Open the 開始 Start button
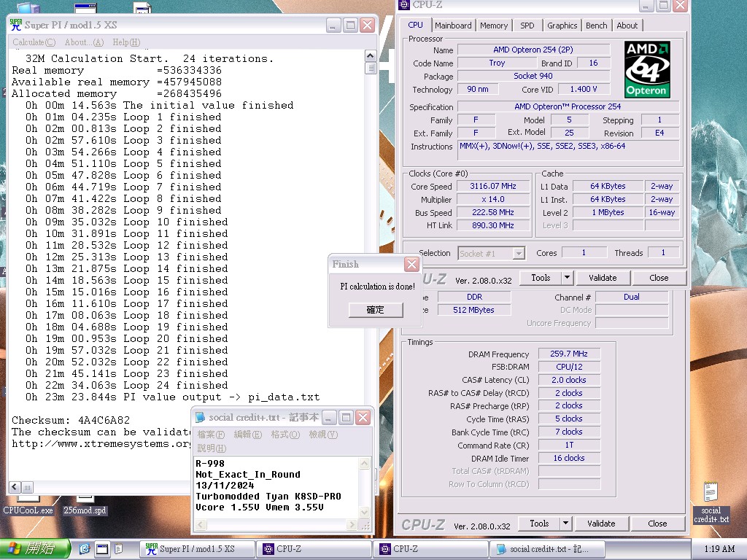Screen dimensions: 747x560 pos(35,549)
